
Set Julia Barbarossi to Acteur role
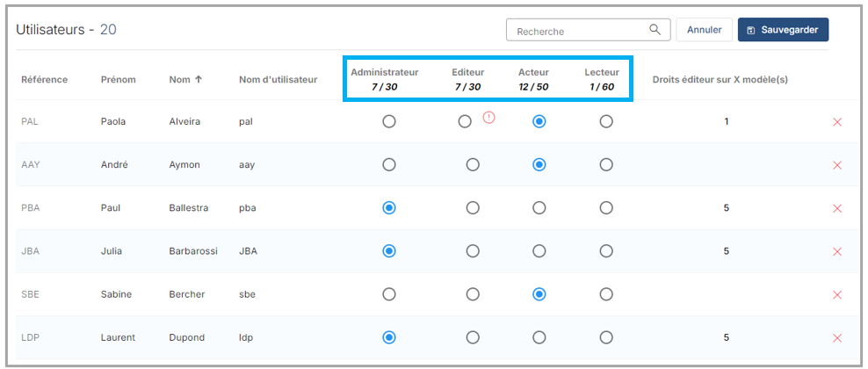tap(539, 251)
